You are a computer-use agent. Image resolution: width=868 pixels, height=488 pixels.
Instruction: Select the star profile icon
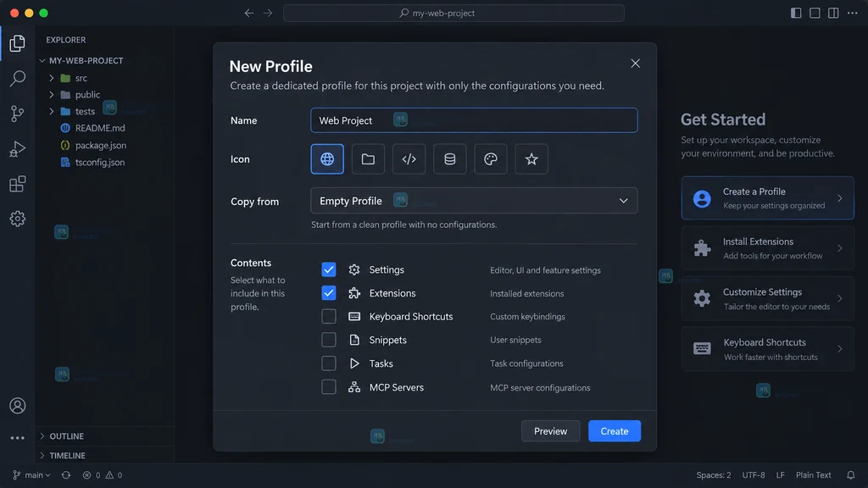coord(531,158)
